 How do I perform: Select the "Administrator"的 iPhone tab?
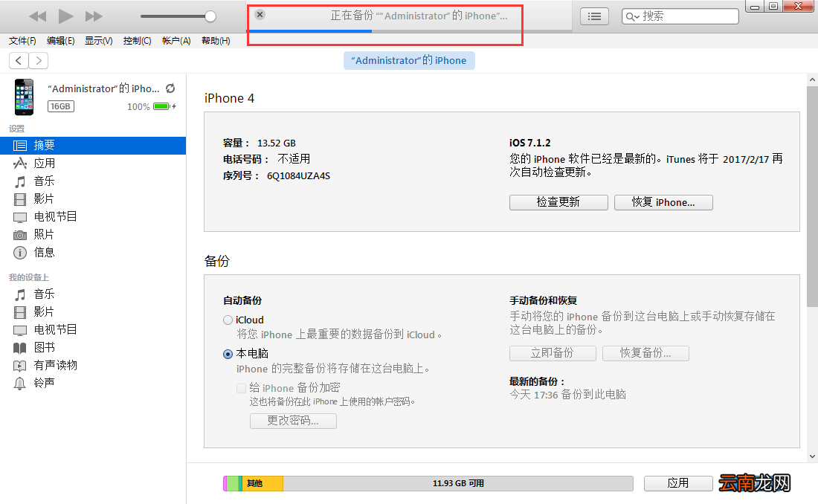(x=409, y=60)
